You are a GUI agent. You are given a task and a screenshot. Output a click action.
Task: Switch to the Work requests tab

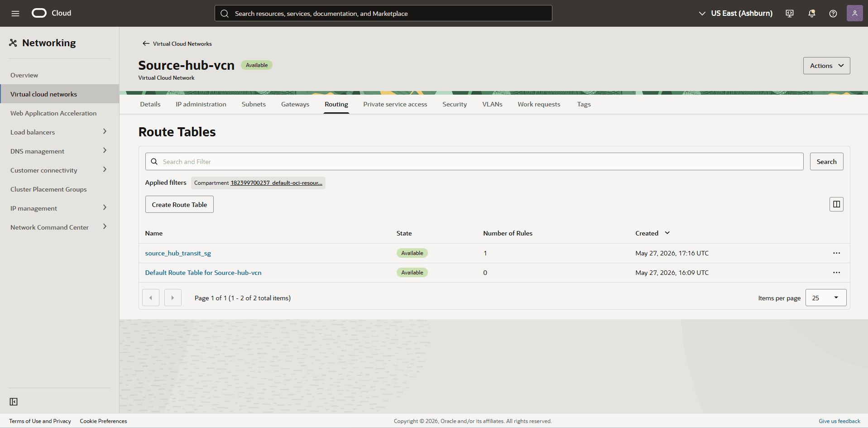tap(539, 104)
